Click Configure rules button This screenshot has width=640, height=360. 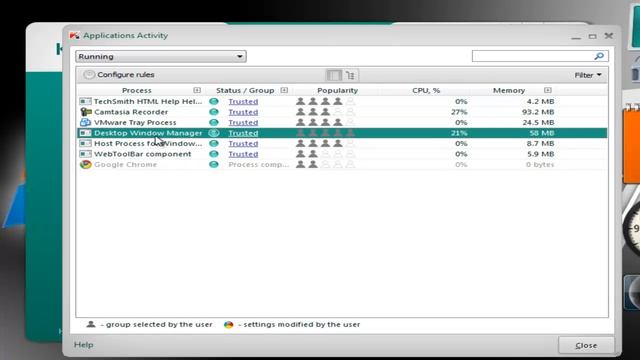119,75
